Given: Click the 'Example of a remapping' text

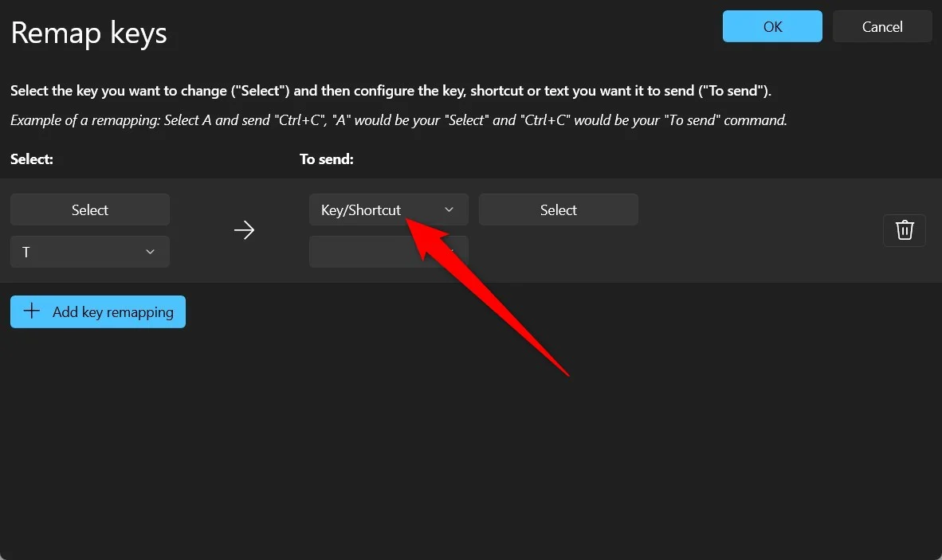Looking at the screenshot, I should tap(398, 120).
